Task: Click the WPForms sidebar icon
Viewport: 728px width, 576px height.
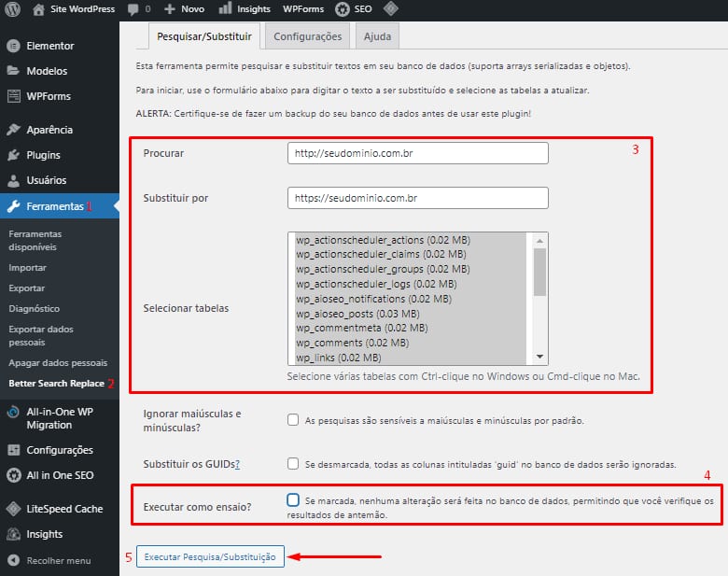Action: (x=14, y=96)
